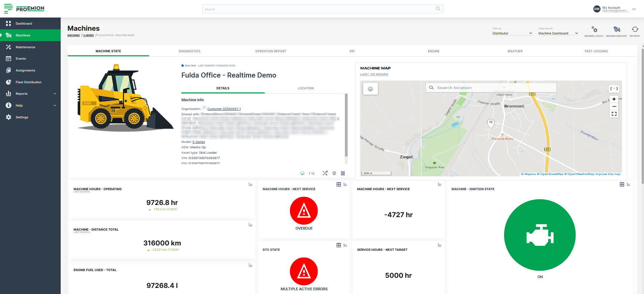Open the map layers selector
The width and height of the screenshot is (644, 294).
tap(370, 89)
